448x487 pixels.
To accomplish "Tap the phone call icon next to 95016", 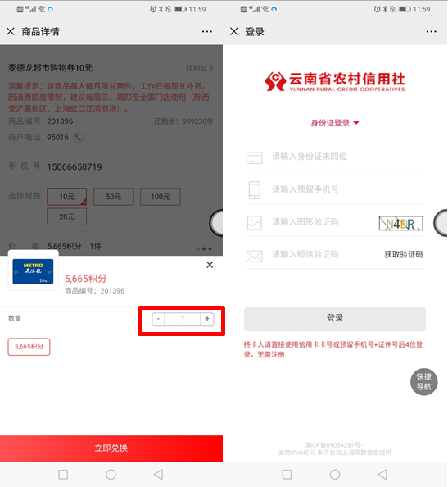I will coord(78,137).
